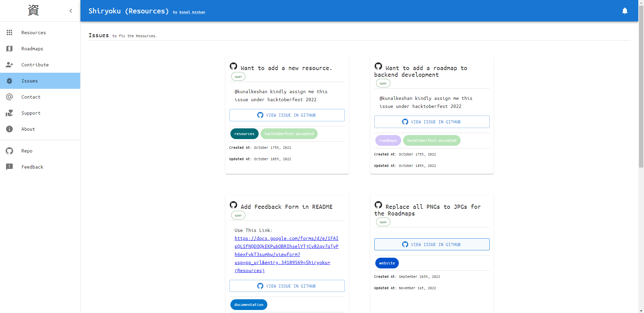Viewport: 644px width, 313px height.
Task: Click GitHub icon beside backend roadmap issue title
Action: tap(378, 66)
